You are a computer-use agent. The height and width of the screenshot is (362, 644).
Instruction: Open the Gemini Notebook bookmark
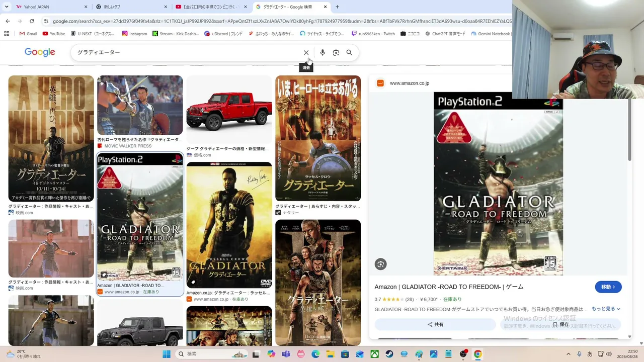[x=491, y=34]
